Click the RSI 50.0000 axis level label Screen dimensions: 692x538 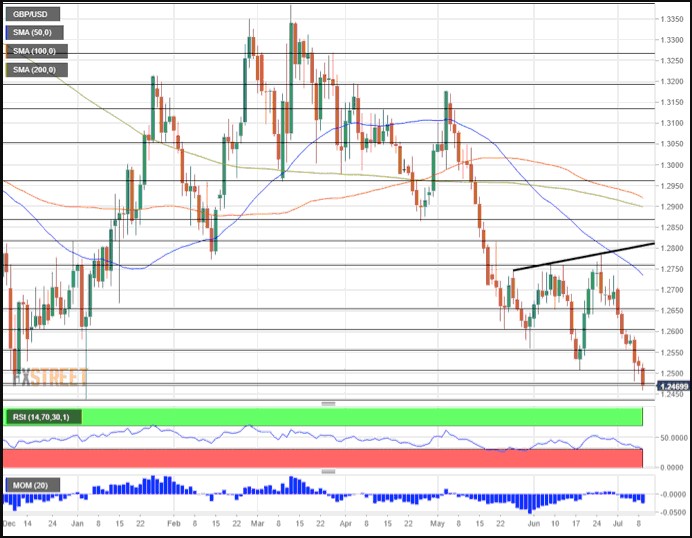[669, 439]
